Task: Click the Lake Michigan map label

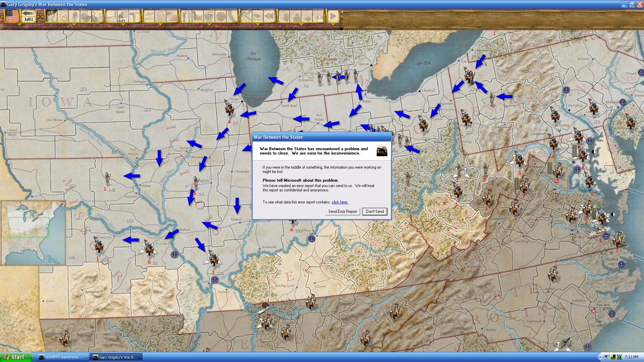Action: (253, 56)
